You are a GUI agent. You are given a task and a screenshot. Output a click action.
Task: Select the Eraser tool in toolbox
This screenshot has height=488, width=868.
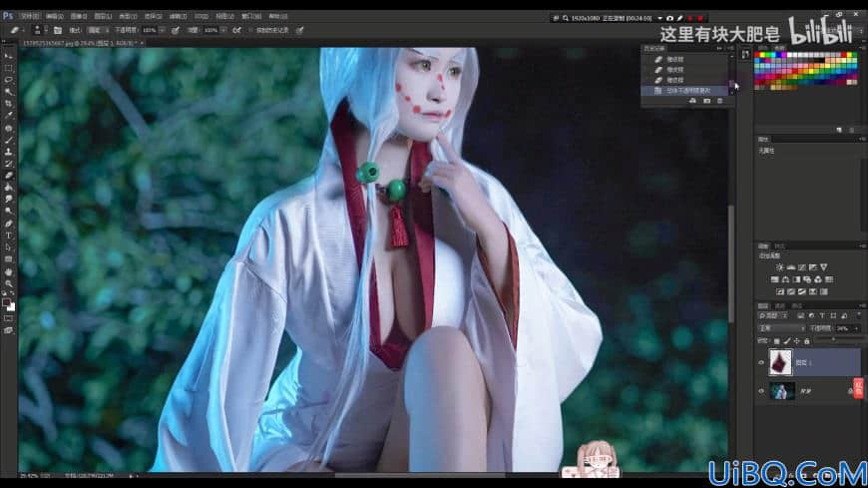click(8, 175)
